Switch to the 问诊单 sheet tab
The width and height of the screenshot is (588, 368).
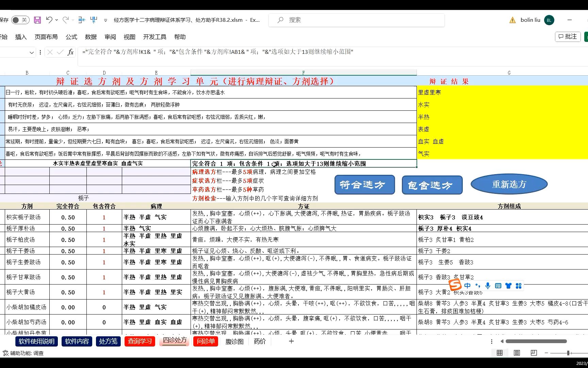[206, 341]
